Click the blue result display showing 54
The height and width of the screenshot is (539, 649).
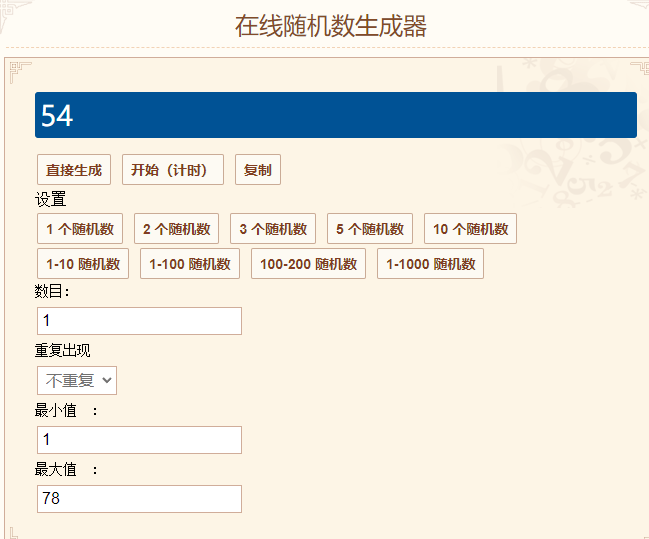pyautogui.click(x=336, y=115)
